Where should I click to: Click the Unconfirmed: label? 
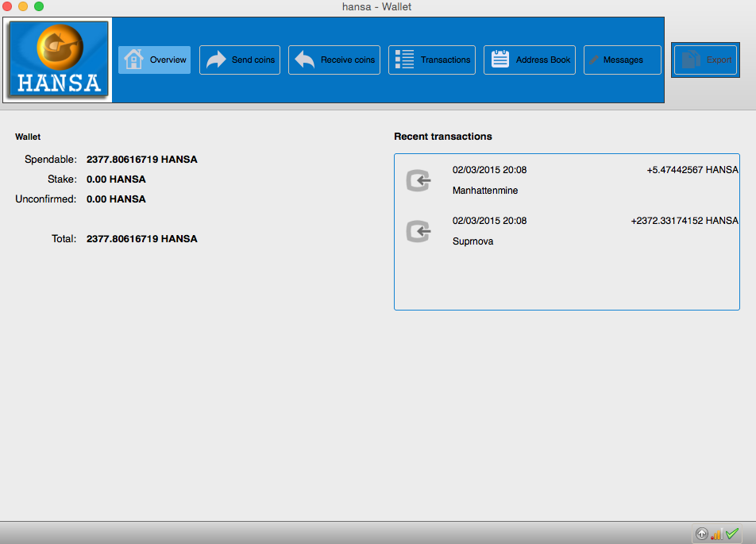pyautogui.click(x=46, y=199)
